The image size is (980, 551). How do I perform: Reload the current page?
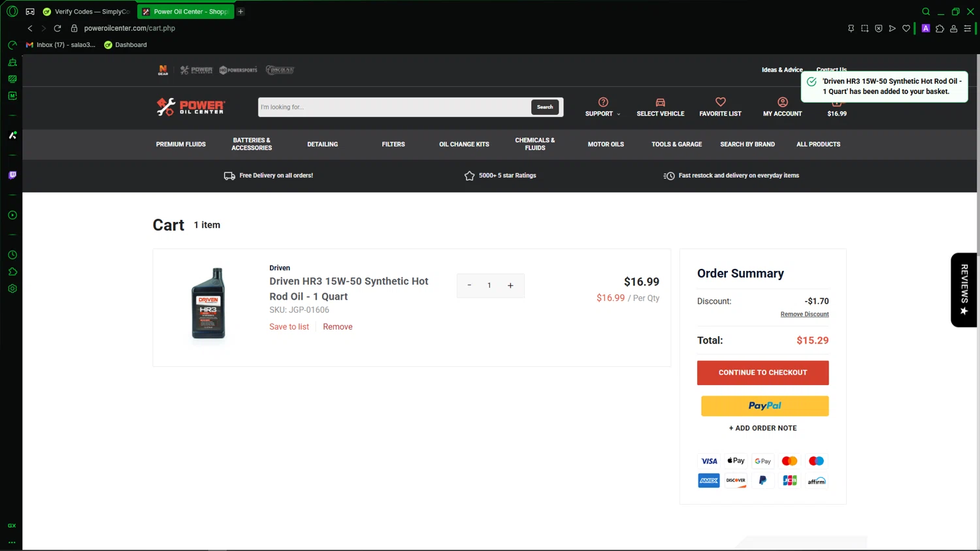57,28
